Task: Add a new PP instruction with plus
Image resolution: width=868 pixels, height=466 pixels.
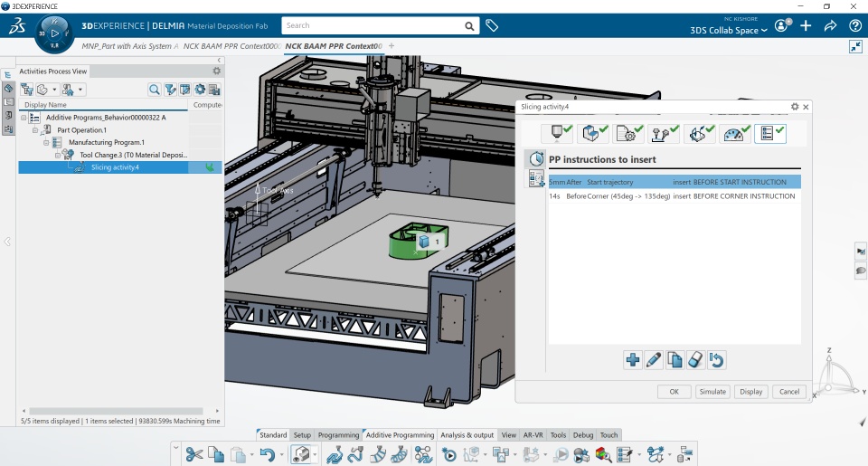Action: 632,360
